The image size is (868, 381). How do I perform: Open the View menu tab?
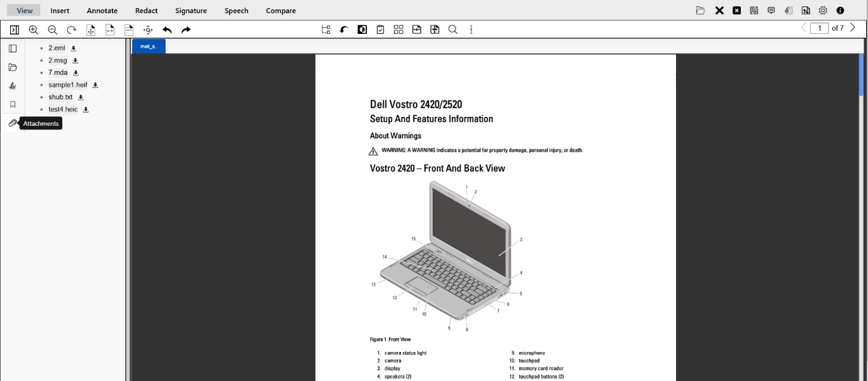(25, 10)
